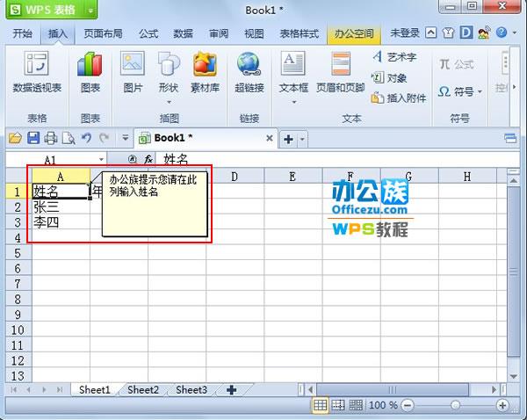This screenshot has width=527, height=420.
Task: Click the zoom slider handle
Action: (x=455, y=405)
